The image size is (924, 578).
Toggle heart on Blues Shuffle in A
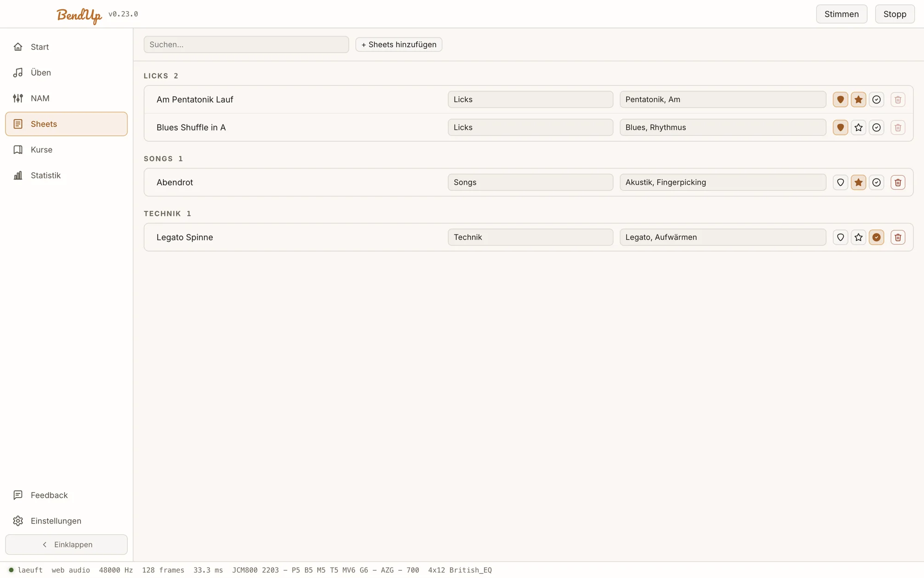click(x=840, y=127)
